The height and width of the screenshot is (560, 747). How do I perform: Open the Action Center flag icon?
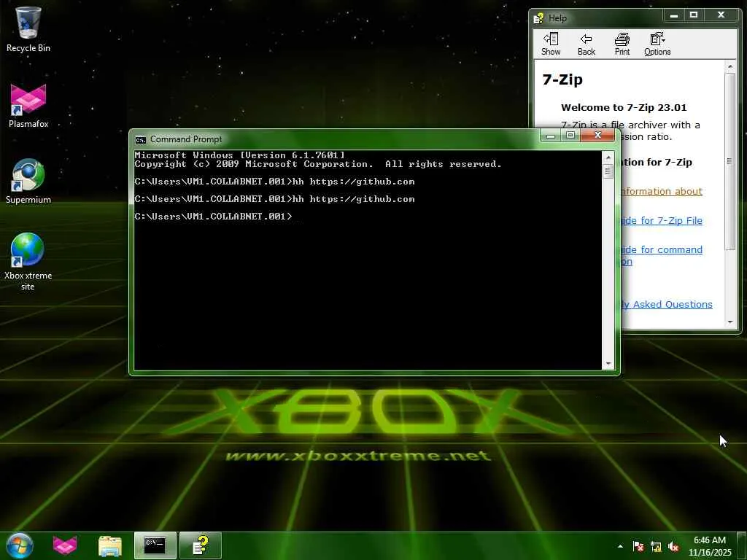[x=638, y=546]
